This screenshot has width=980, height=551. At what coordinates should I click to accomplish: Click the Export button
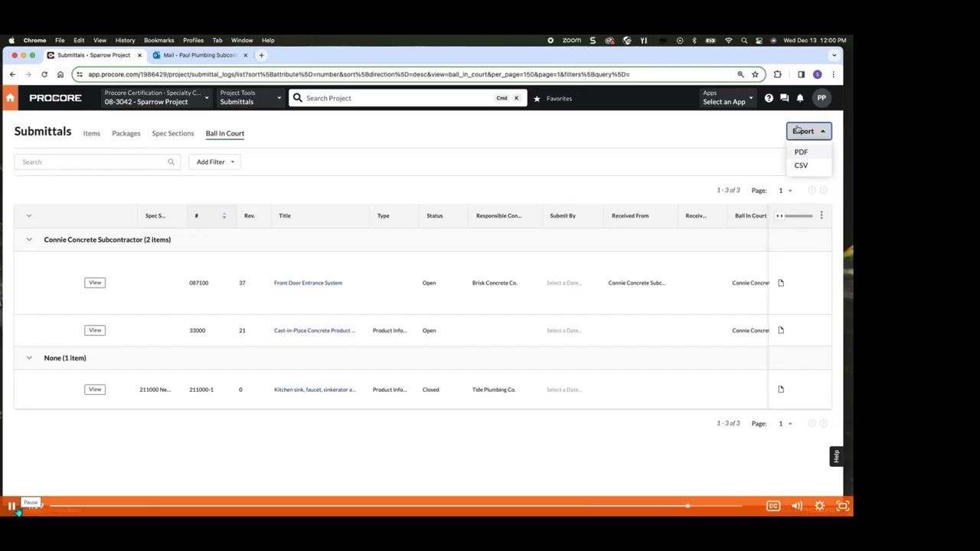tap(809, 132)
